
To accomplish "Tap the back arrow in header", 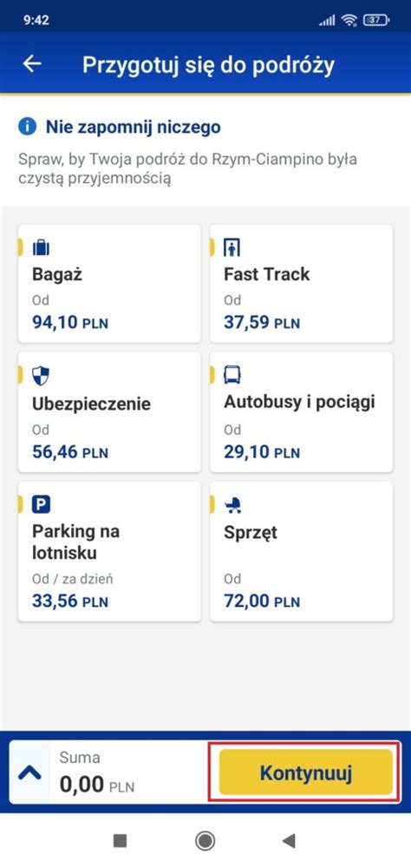I will click(31, 64).
